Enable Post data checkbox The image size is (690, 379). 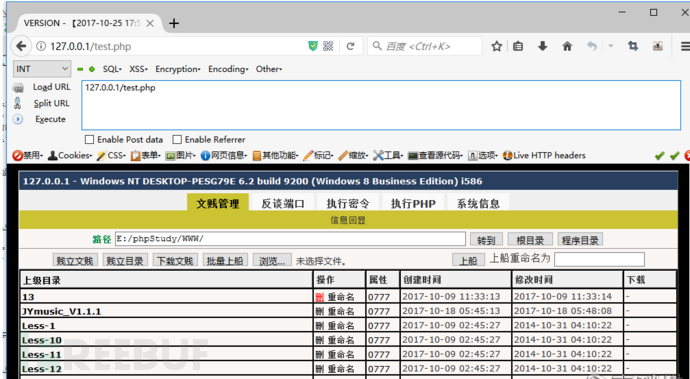[90, 140]
